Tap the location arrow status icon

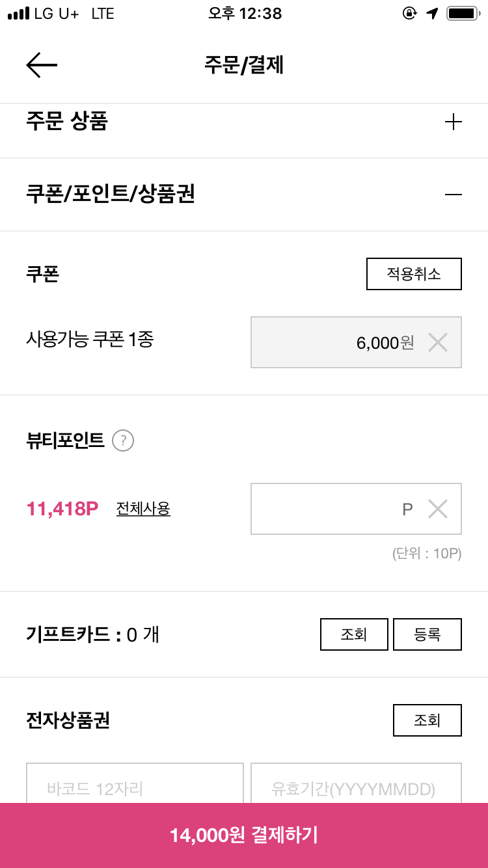click(433, 13)
